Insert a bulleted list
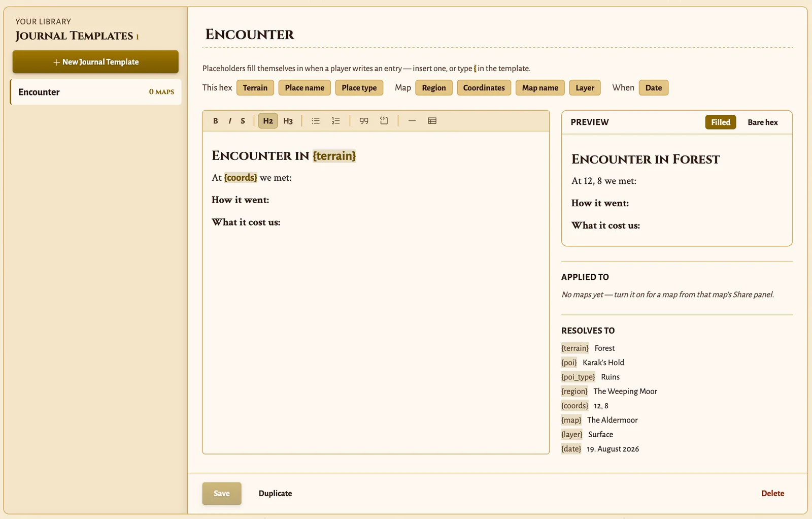The height and width of the screenshot is (519, 812). [316, 121]
